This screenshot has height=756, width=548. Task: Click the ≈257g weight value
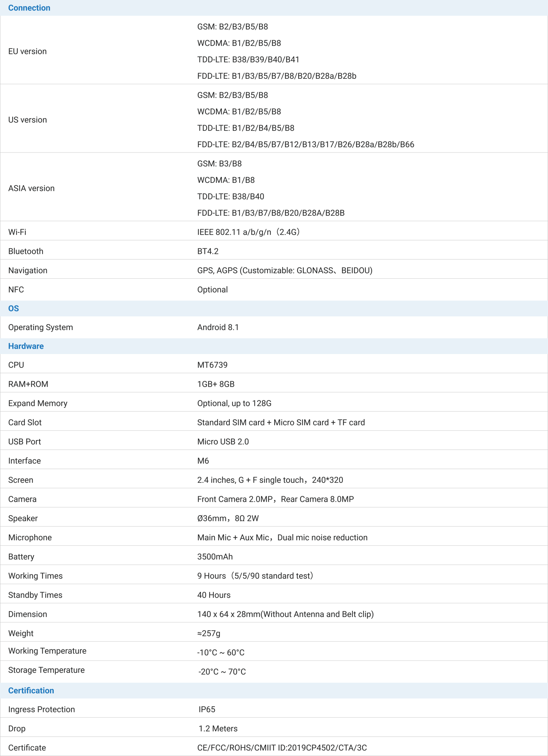click(x=208, y=633)
